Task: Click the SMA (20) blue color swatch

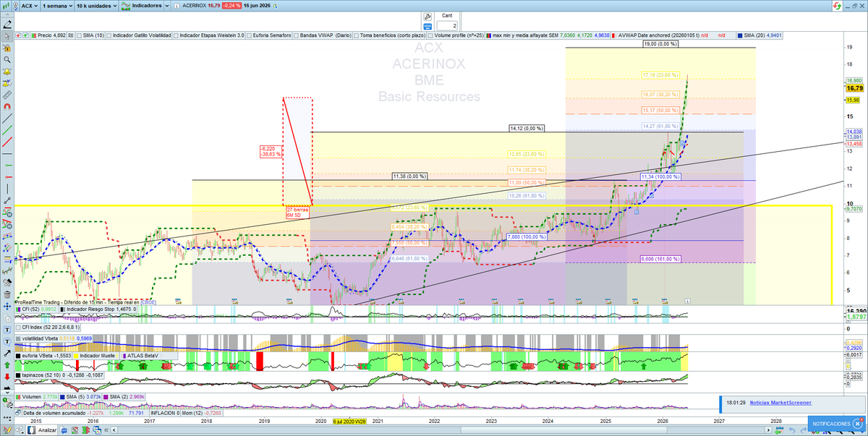Action: click(x=739, y=35)
